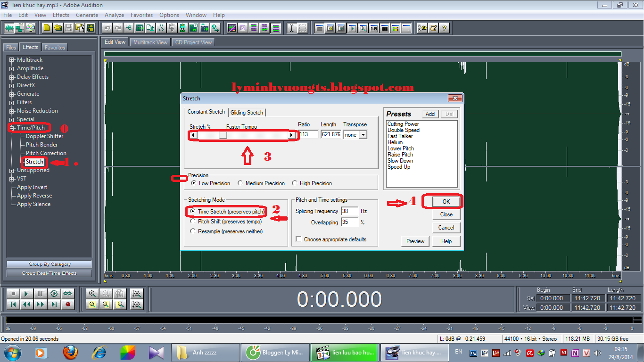Click the Overlapping percentage input field
The height and width of the screenshot is (362, 644).
[x=349, y=222]
